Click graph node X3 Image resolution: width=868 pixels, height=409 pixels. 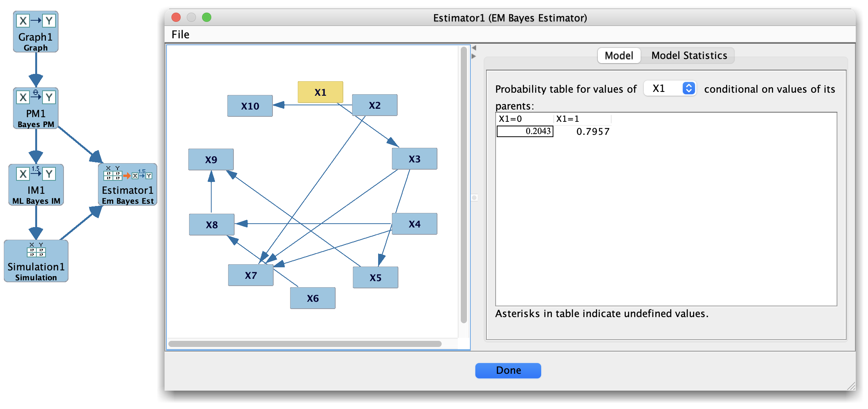pyautogui.click(x=414, y=159)
